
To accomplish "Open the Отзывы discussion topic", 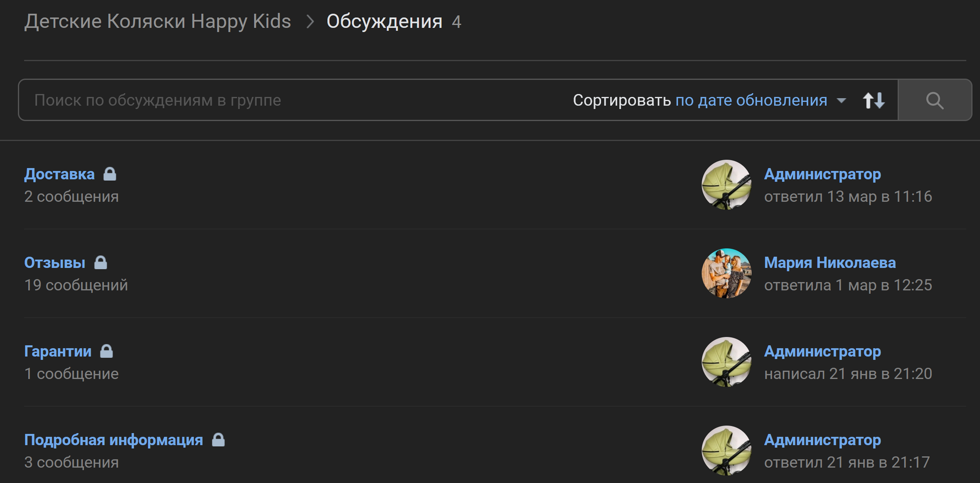I will point(55,263).
